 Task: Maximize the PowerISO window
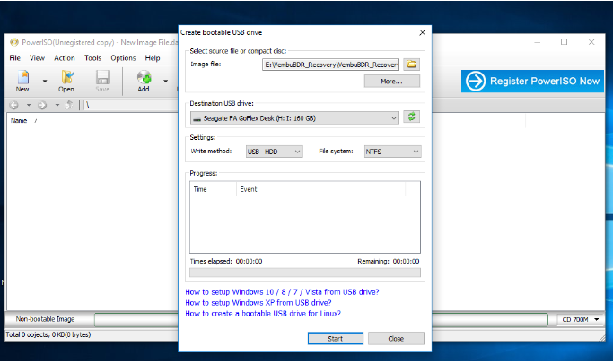[x=565, y=42]
